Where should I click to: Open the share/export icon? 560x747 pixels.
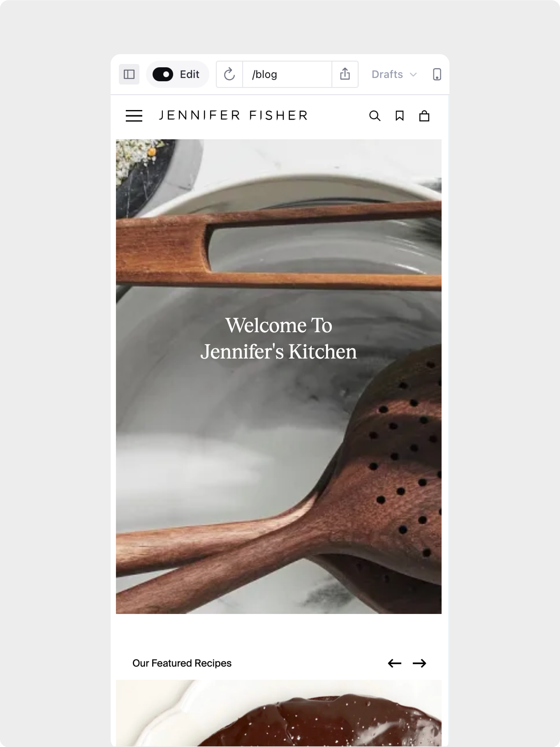click(345, 74)
